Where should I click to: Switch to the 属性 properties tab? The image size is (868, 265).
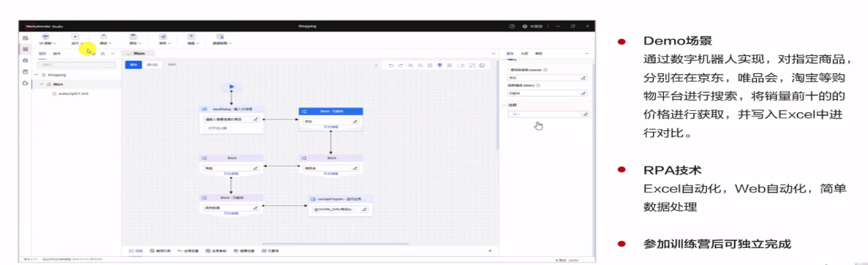pyautogui.click(x=510, y=53)
